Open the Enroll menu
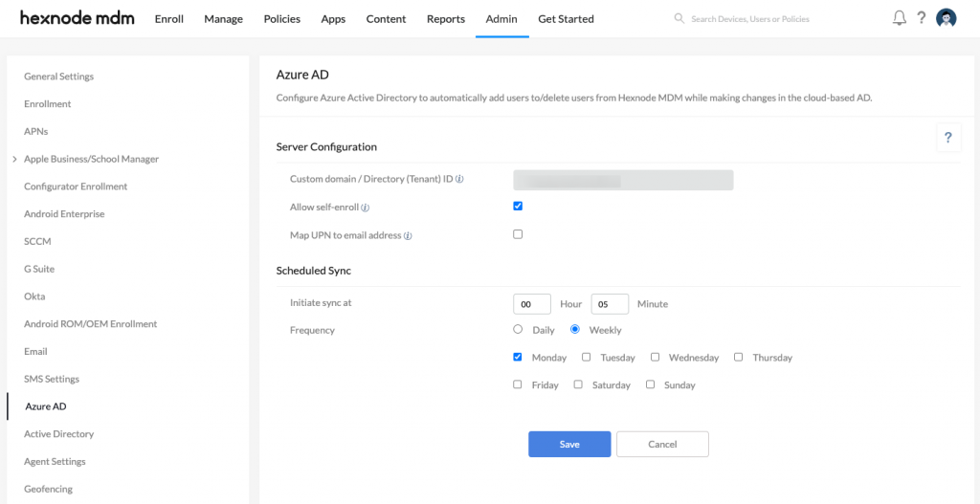This screenshot has height=504, width=980. [x=168, y=19]
